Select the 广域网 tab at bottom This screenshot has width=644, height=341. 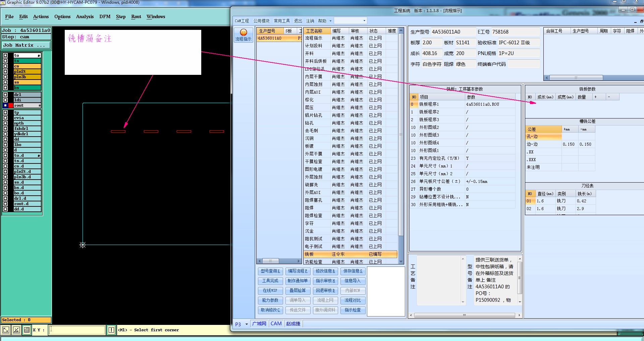tap(259, 324)
